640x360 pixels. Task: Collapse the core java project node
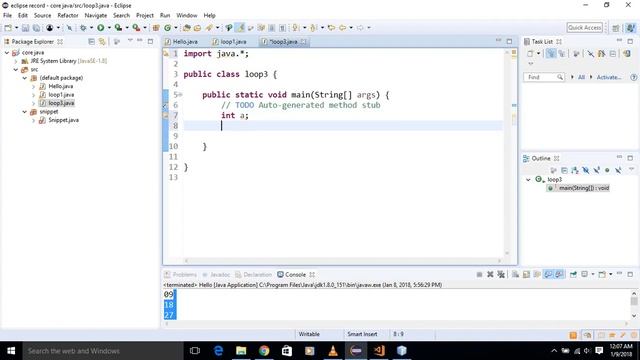pyautogui.click(x=7, y=53)
